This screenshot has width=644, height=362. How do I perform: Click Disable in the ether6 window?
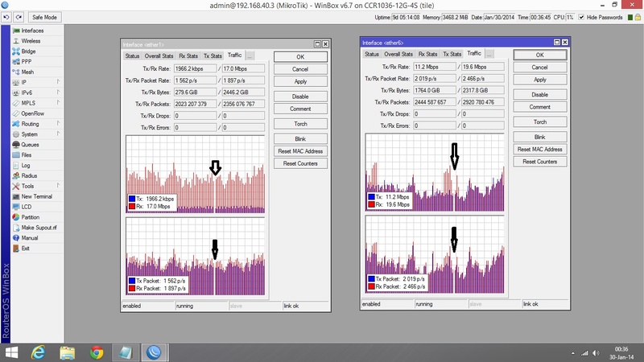[x=540, y=94]
